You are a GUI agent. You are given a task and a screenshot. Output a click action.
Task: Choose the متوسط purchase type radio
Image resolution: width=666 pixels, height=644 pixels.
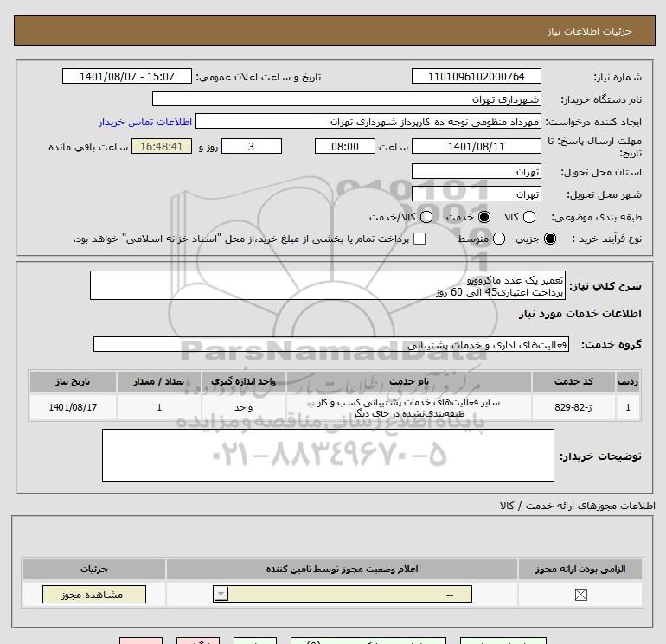(x=499, y=239)
